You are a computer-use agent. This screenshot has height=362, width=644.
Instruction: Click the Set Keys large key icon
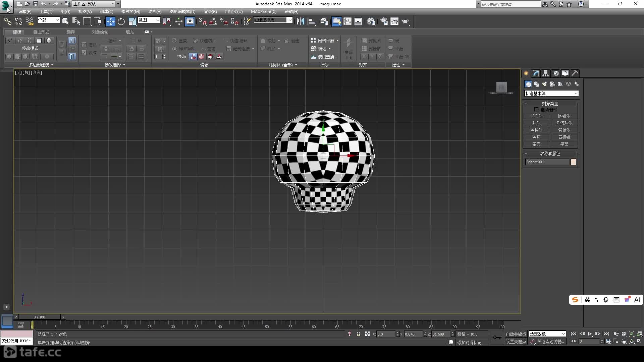point(497,338)
